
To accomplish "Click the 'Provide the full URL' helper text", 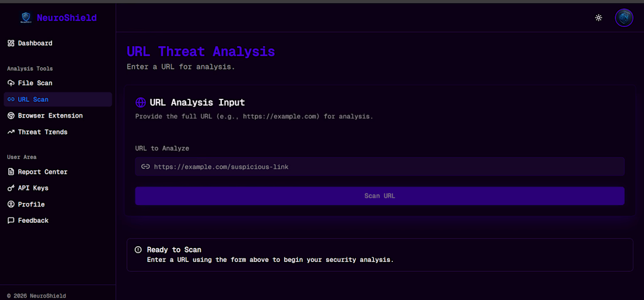I will 254,116.
